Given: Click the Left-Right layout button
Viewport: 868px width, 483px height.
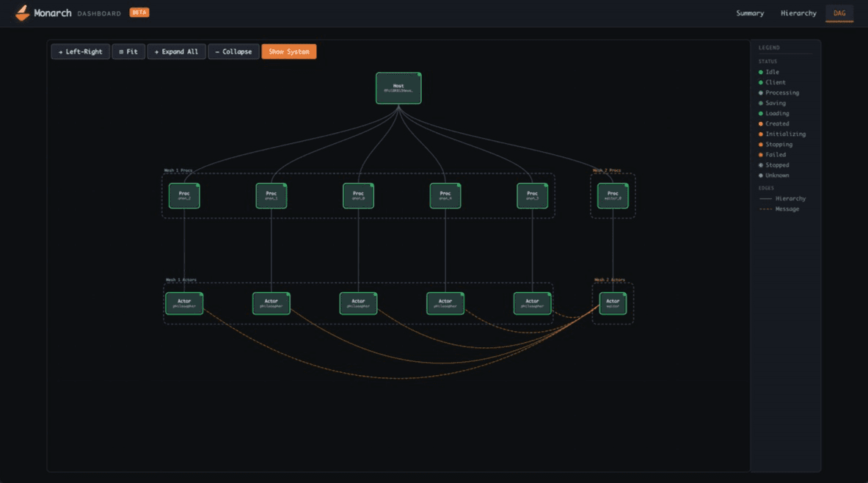Looking at the screenshot, I should (x=80, y=51).
